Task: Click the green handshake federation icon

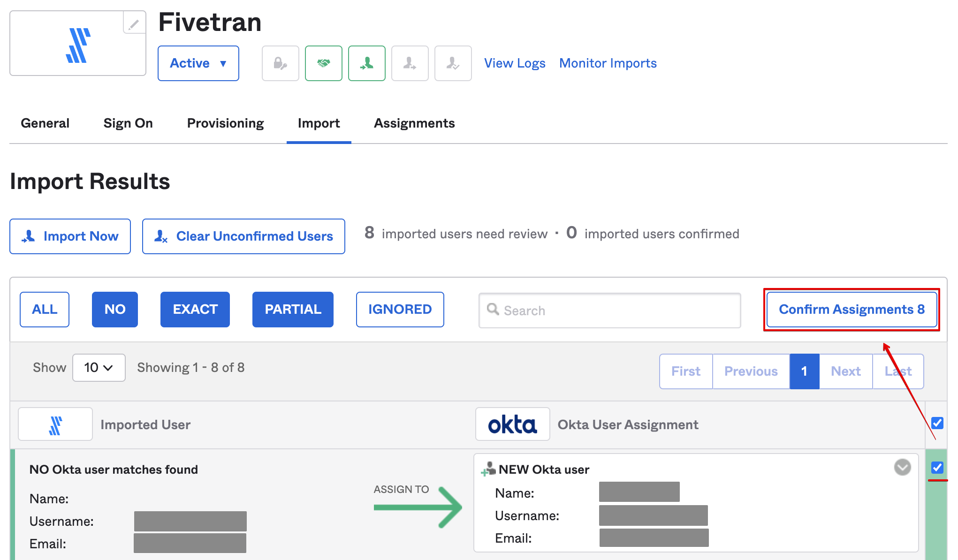Action: point(324,63)
